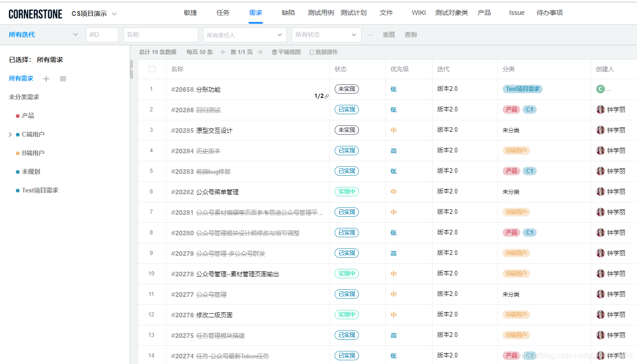Click the C1 tag on row #20280

[x=530, y=233]
